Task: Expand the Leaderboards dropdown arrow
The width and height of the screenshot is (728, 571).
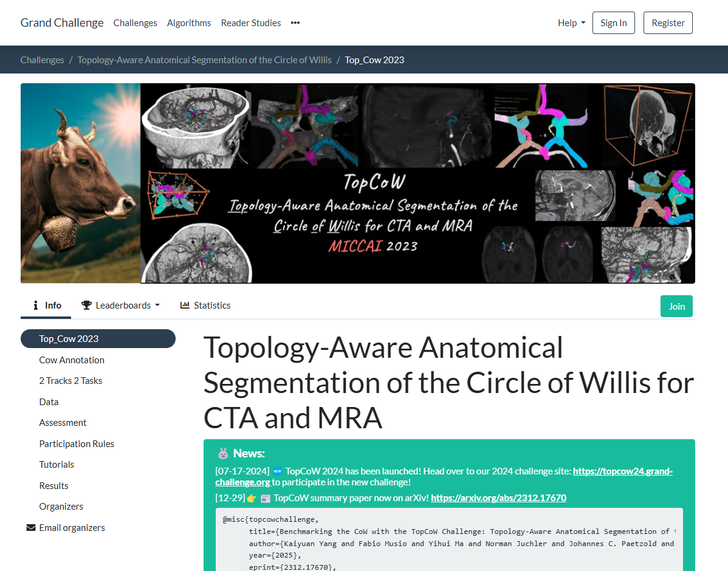Action: 157,306
